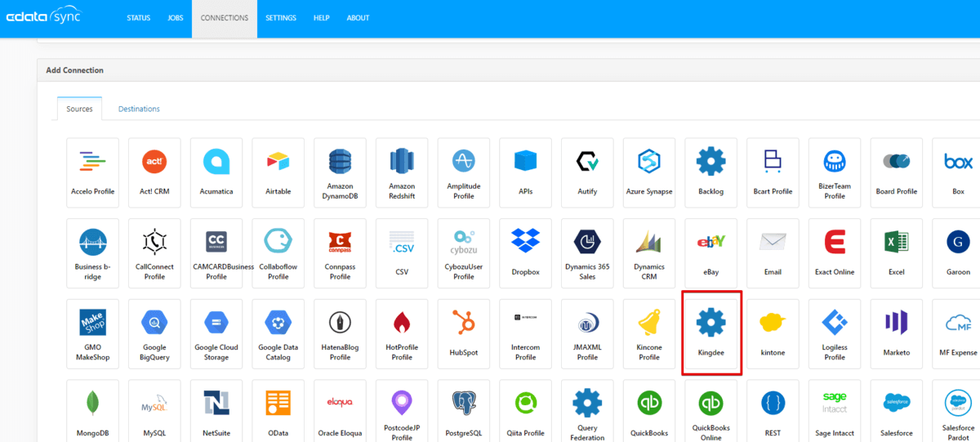Select the Marketo source tile
This screenshot has width=980, height=442.
(897, 333)
